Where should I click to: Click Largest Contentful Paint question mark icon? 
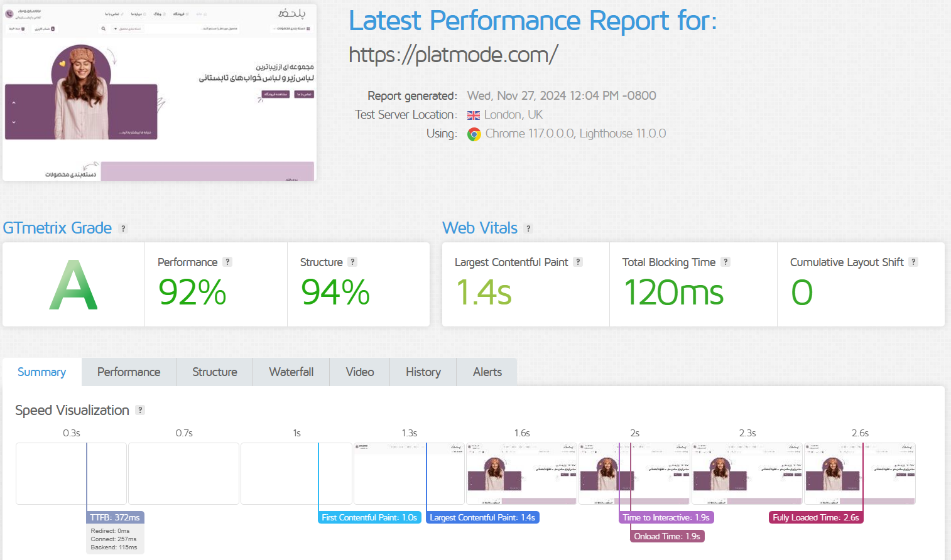578,262
